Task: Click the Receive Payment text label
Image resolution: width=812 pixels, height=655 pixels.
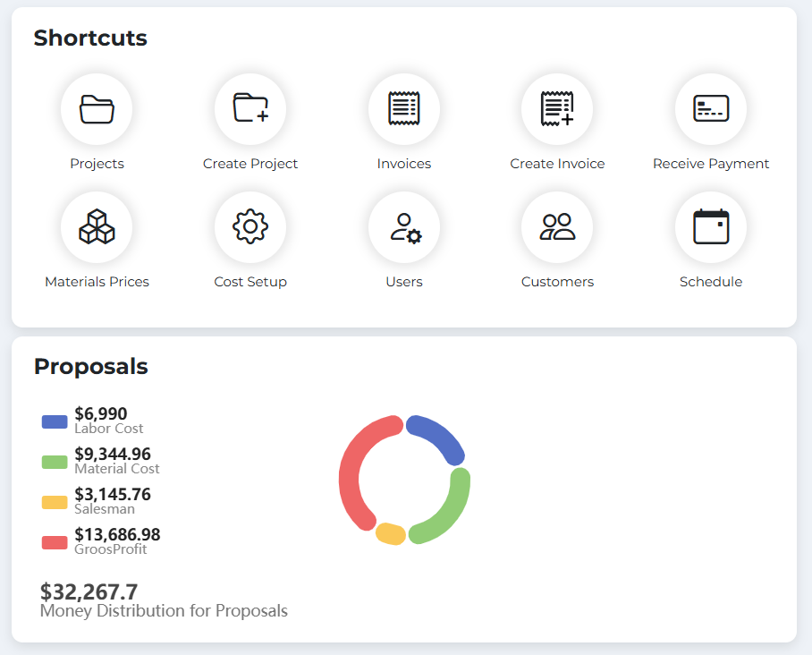Action: [711, 164]
